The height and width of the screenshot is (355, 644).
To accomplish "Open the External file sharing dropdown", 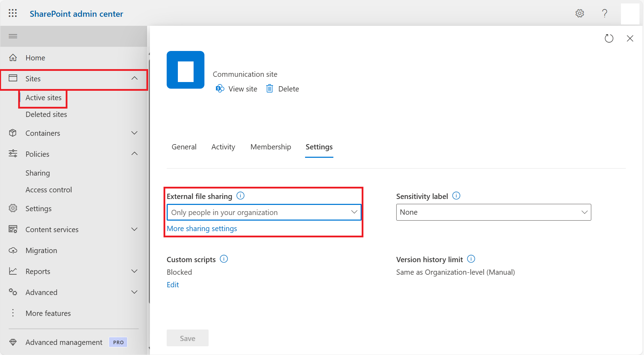I will point(264,212).
